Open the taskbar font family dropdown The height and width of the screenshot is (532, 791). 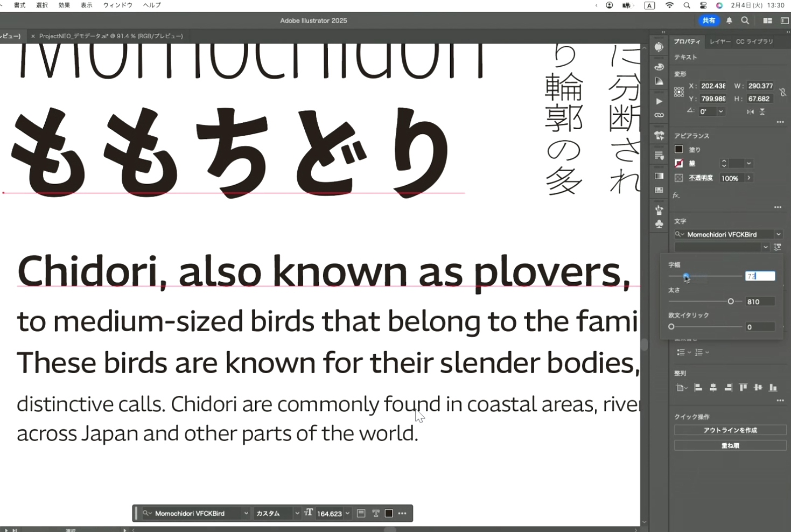coord(246,514)
